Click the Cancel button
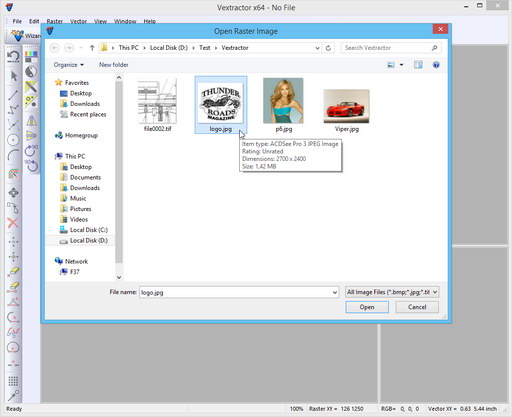This screenshot has width=512, height=417. click(x=417, y=307)
